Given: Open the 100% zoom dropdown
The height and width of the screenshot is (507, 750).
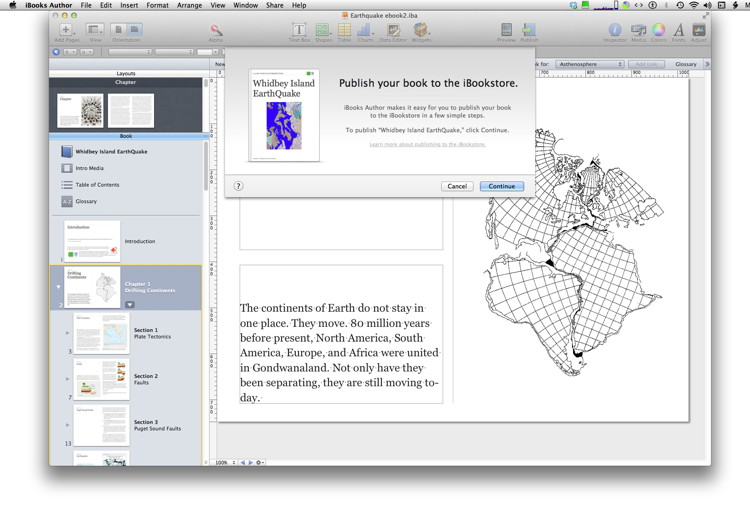Looking at the screenshot, I should 225,463.
